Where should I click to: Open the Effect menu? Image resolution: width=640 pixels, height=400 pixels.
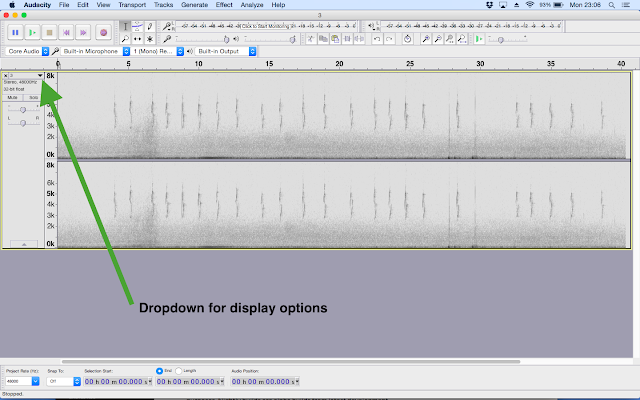[224, 5]
